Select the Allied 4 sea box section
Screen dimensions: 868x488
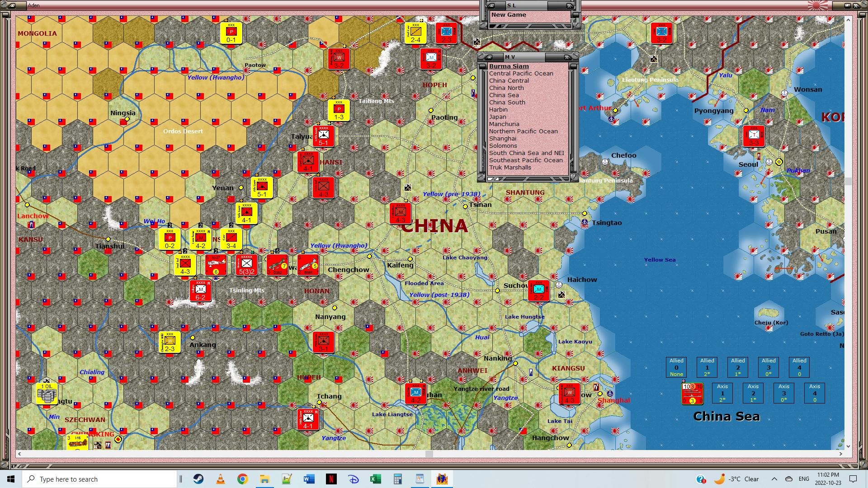click(799, 367)
